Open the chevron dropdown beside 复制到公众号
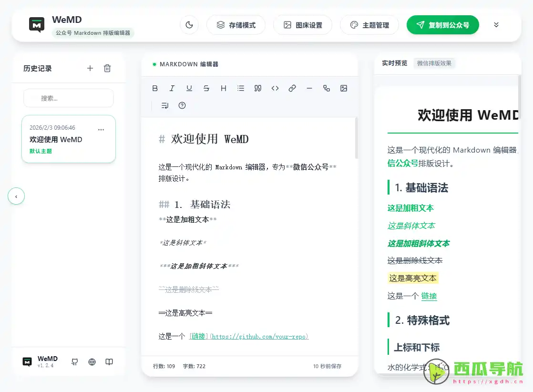Viewport: 533px width, 392px height. (x=496, y=24)
